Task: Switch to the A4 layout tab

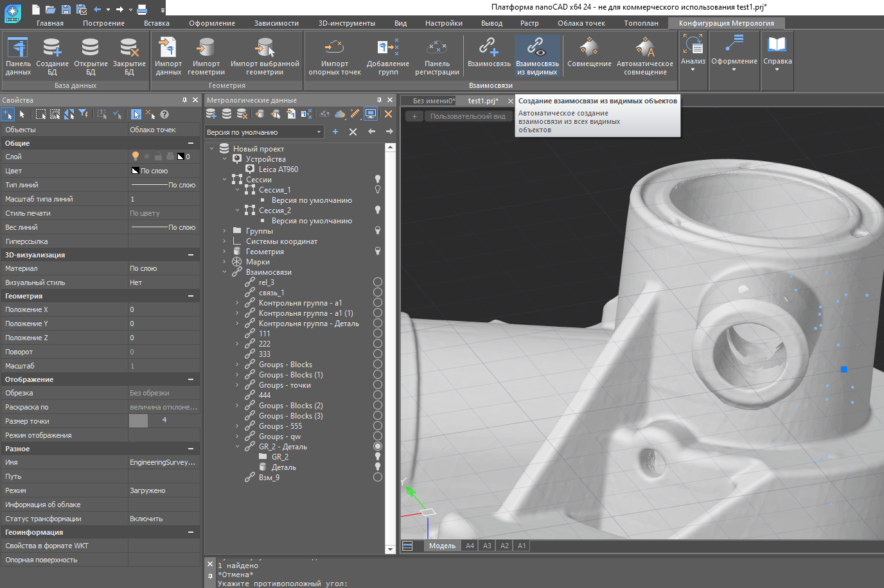Action: 470,546
